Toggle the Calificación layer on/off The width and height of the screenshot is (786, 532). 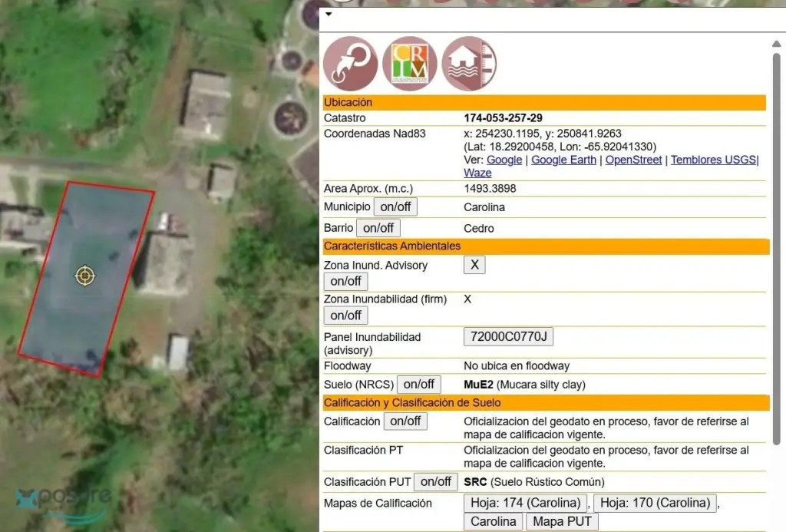405,421
